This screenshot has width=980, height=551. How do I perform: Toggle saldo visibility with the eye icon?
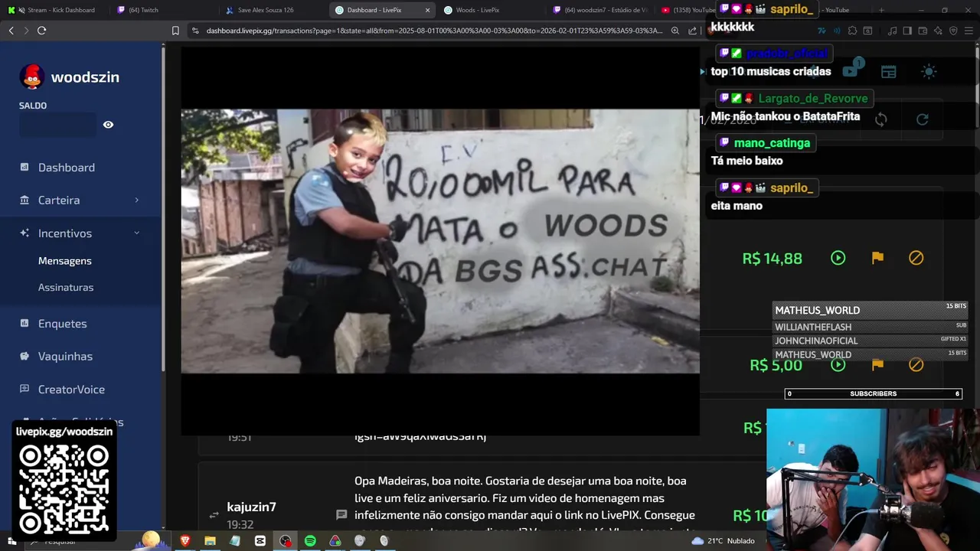(x=108, y=125)
